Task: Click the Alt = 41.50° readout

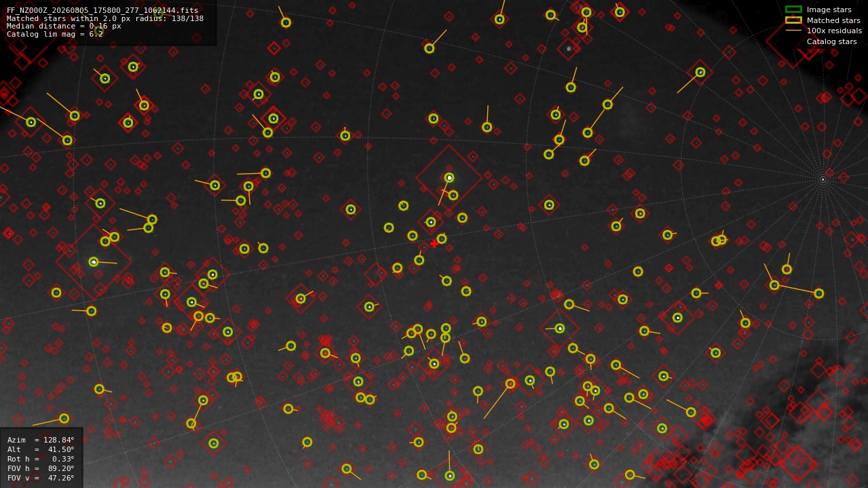Action: click(x=41, y=449)
